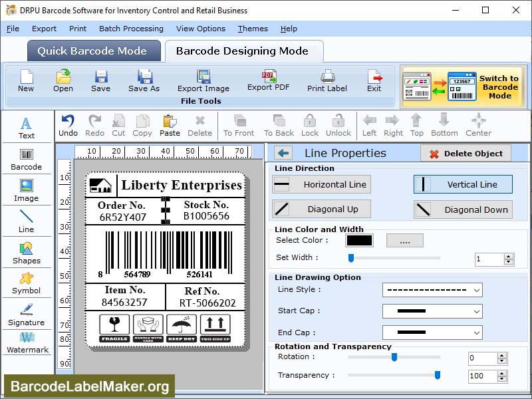Click the Rotation slider handle
This screenshot has height=399, width=532.
click(394, 357)
